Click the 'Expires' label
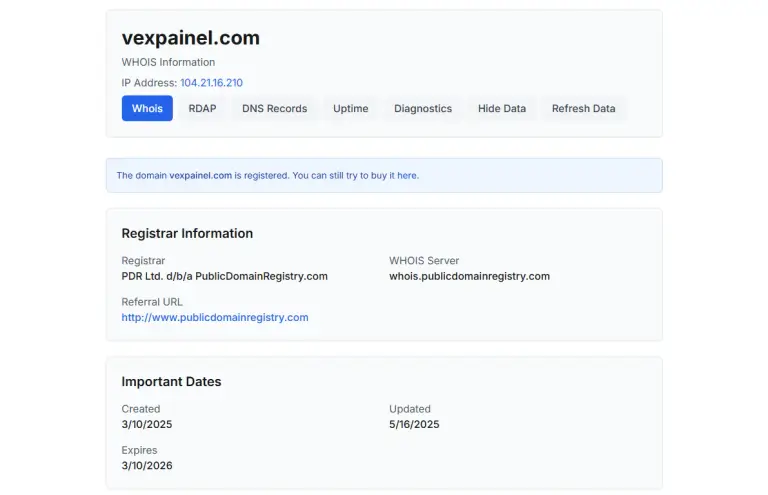 tap(139, 450)
